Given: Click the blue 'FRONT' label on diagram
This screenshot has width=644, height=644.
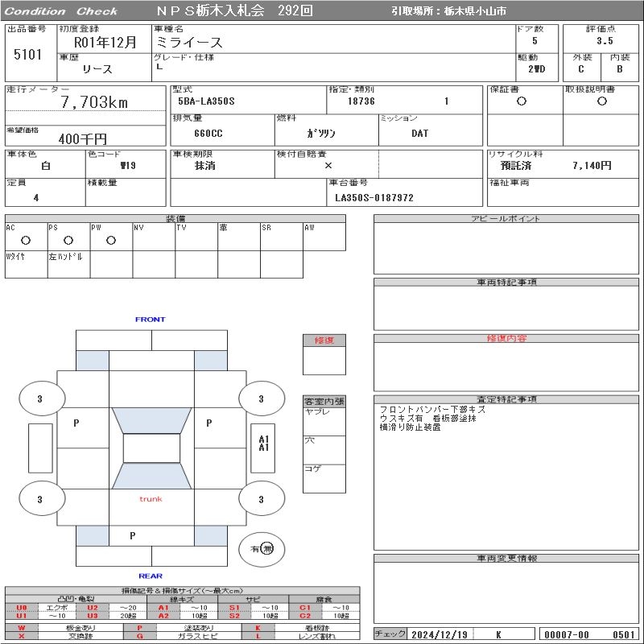Looking at the screenshot, I should tap(150, 319).
